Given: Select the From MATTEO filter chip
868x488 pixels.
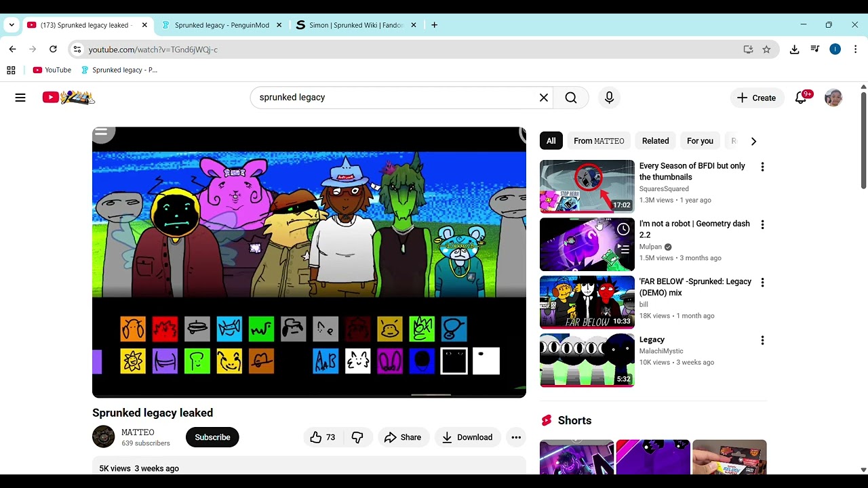Looking at the screenshot, I should point(599,141).
